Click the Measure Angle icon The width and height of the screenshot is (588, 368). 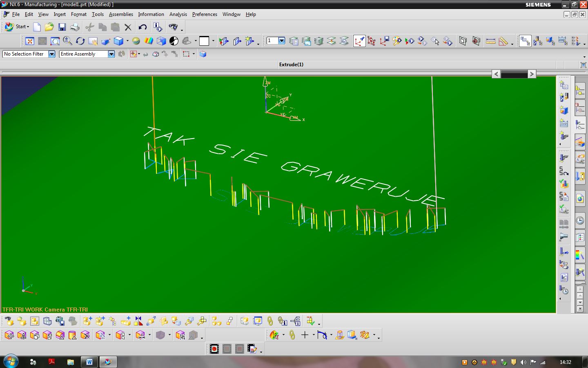503,41
